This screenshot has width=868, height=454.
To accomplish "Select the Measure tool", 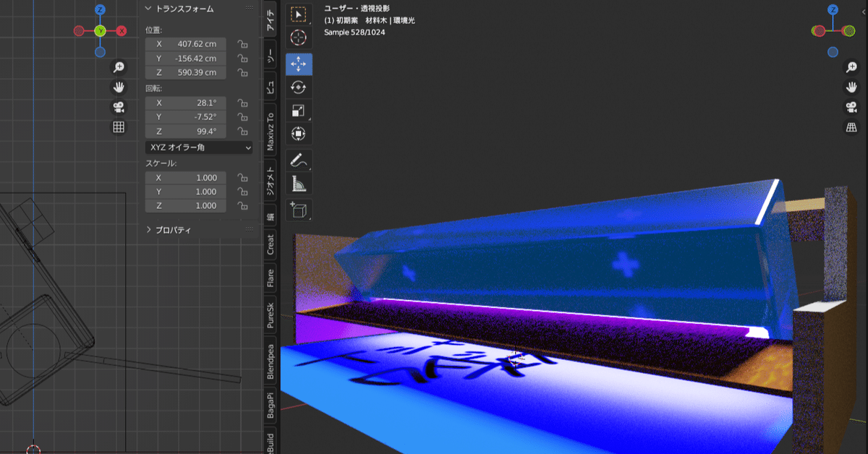I will [298, 184].
